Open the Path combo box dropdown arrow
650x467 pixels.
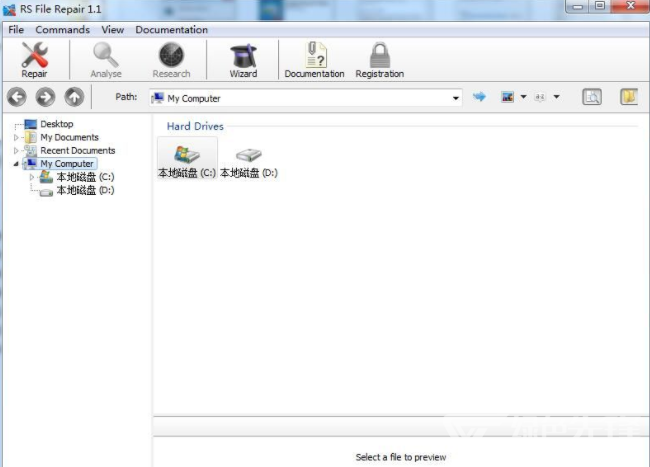point(456,98)
